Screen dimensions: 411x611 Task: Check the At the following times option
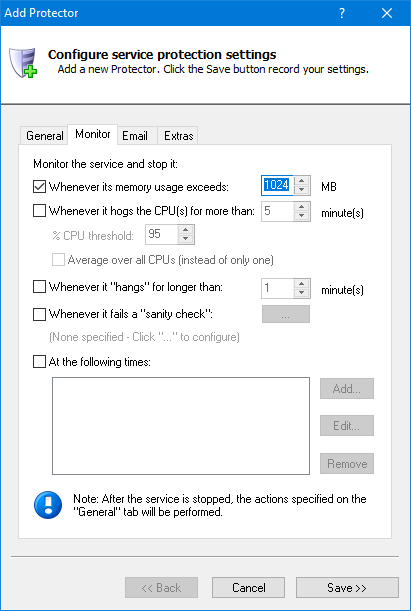tap(39, 362)
